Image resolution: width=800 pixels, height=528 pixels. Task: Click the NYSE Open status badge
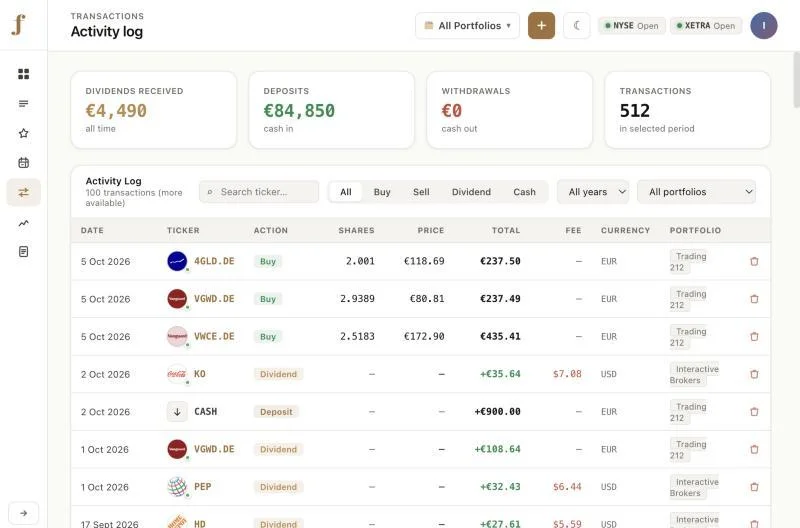point(632,26)
